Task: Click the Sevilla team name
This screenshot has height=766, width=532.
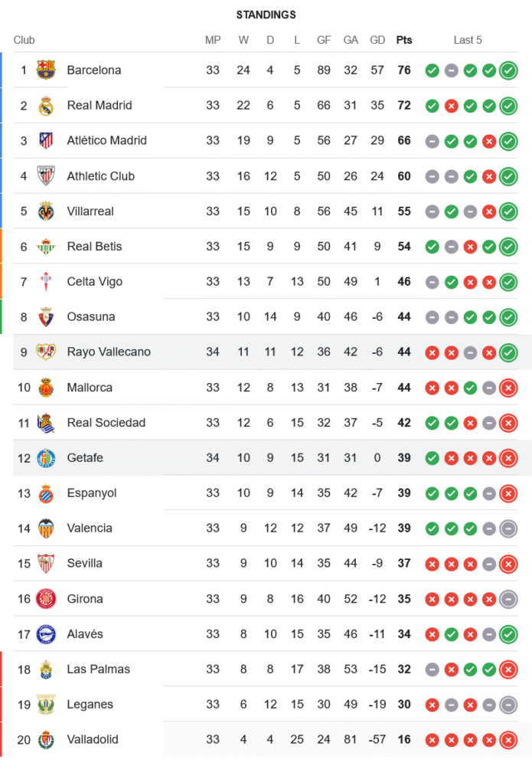Action: (84, 564)
